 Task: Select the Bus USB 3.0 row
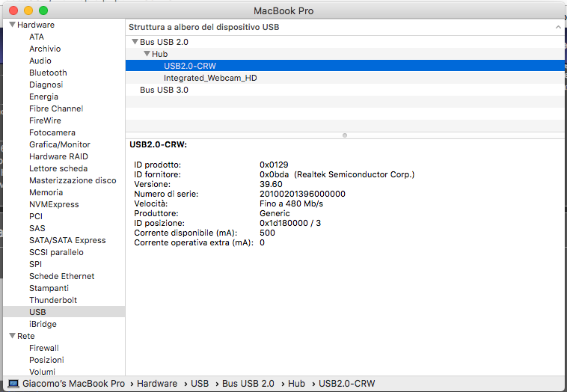point(345,90)
